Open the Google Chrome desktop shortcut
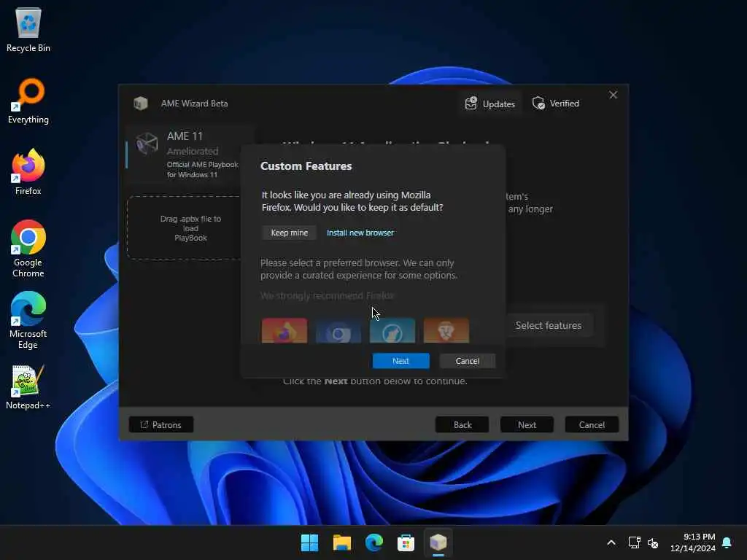Screen dimensions: 747x560 [x=28, y=249]
